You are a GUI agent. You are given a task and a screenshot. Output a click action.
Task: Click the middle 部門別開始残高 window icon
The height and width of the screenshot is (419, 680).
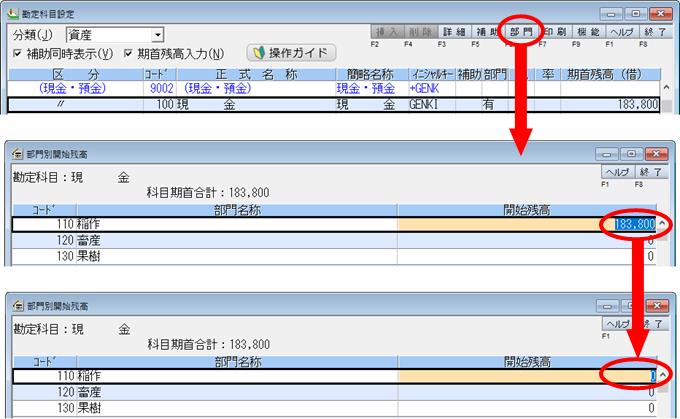click(17, 154)
